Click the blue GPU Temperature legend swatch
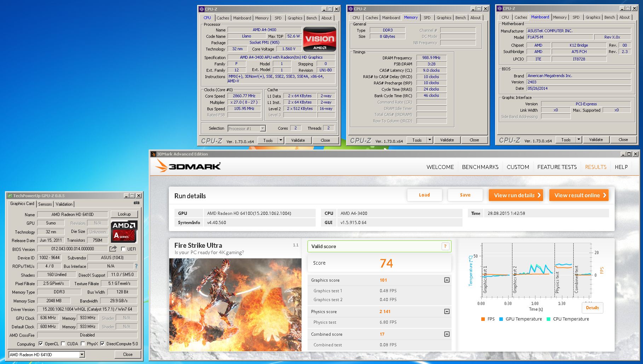 pyautogui.click(x=501, y=319)
